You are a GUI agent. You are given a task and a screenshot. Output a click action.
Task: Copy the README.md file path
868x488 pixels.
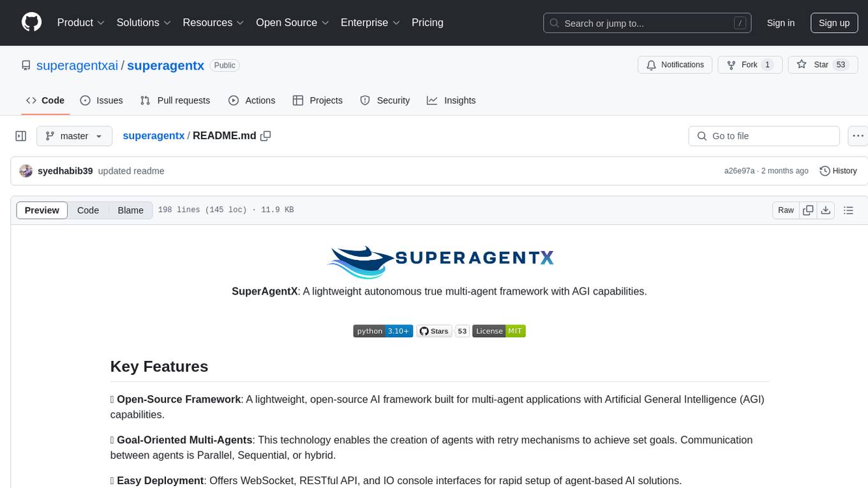click(266, 136)
